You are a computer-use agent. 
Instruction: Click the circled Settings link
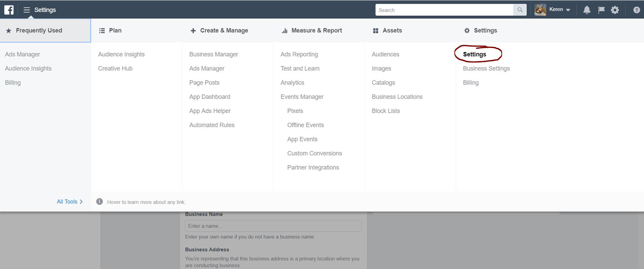point(475,54)
